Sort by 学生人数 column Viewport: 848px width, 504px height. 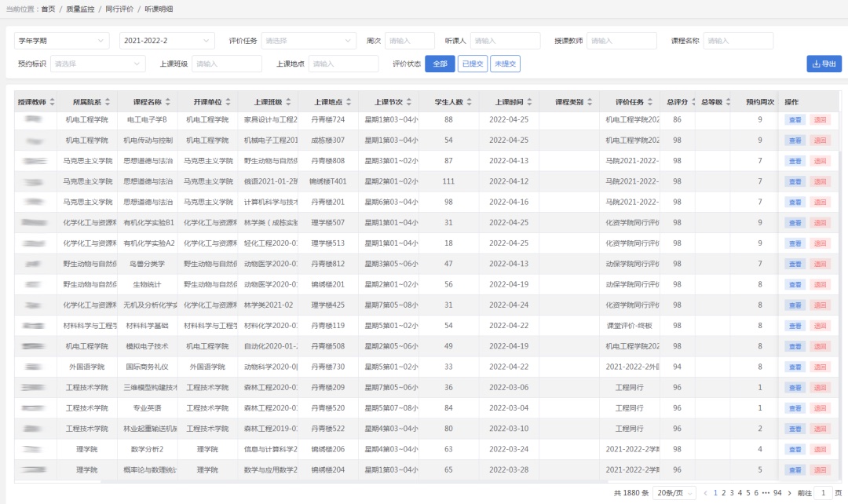(470, 102)
